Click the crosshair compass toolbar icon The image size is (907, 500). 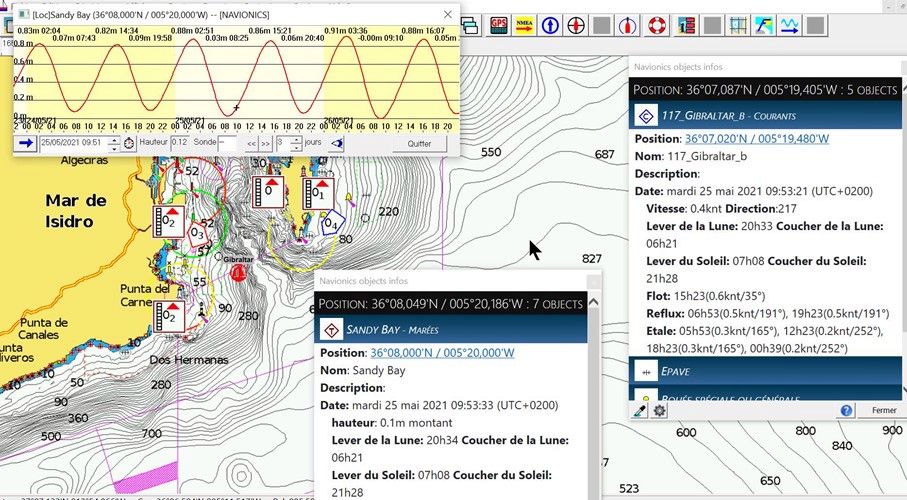point(576,25)
